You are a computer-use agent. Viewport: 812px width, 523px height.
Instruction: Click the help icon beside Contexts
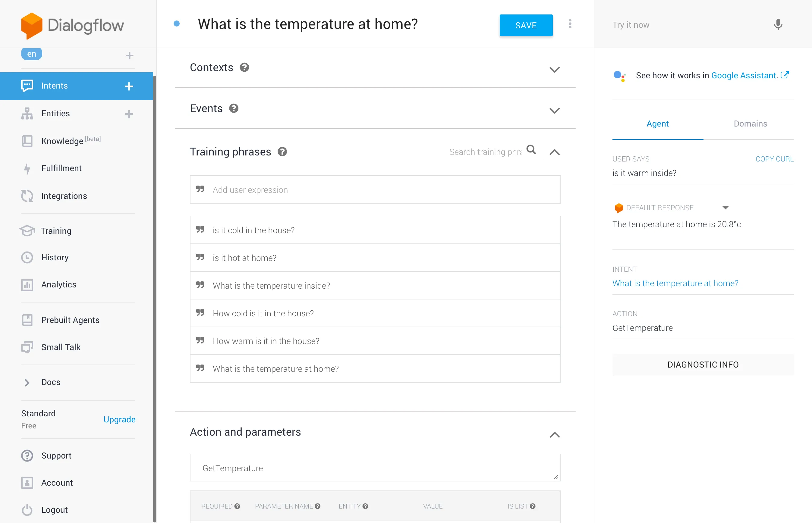pyautogui.click(x=244, y=67)
